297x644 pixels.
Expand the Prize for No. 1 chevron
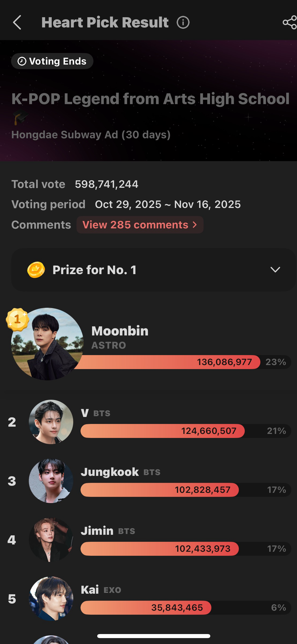tap(275, 270)
